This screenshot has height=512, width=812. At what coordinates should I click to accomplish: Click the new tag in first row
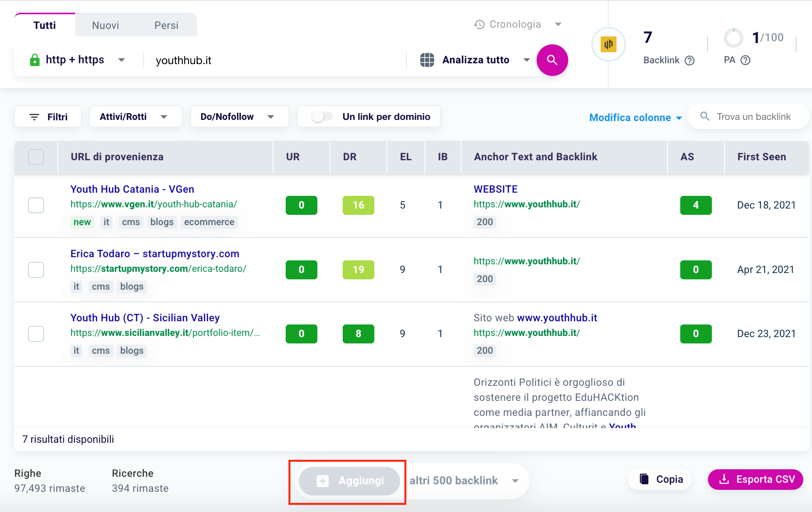[82, 222]
